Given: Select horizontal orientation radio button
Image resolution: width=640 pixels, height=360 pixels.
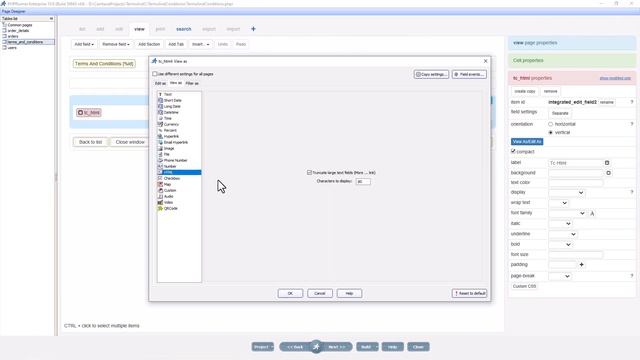Looking at the screenshot, I should pos(551,124).
